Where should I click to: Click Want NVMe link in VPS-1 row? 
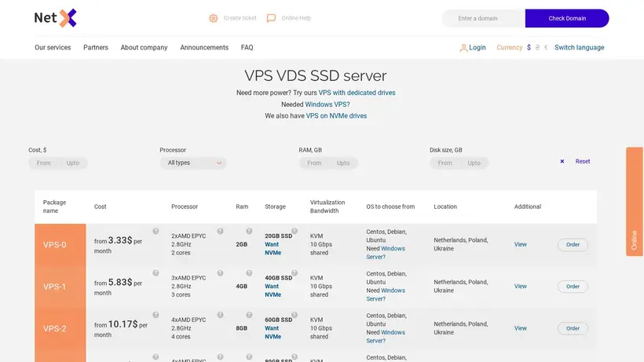click(273, 291)
